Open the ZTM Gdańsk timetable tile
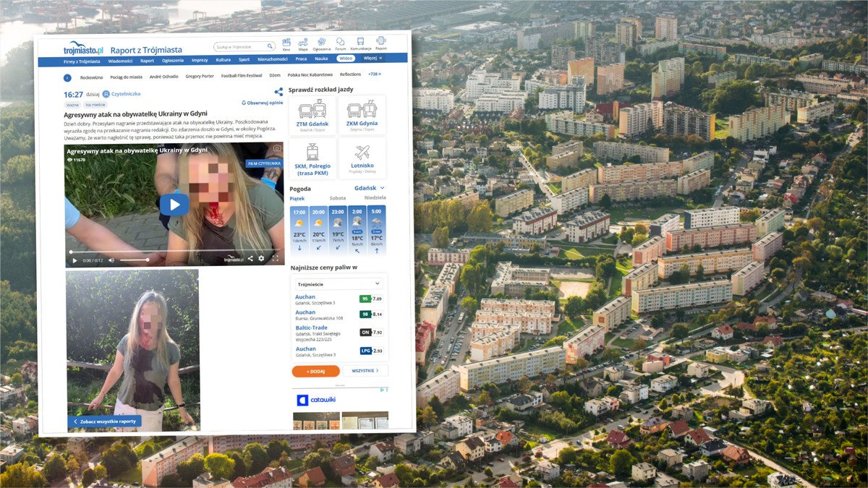This screenshot has width=868, height=488. pyautogui.click(x=312, y=115)
